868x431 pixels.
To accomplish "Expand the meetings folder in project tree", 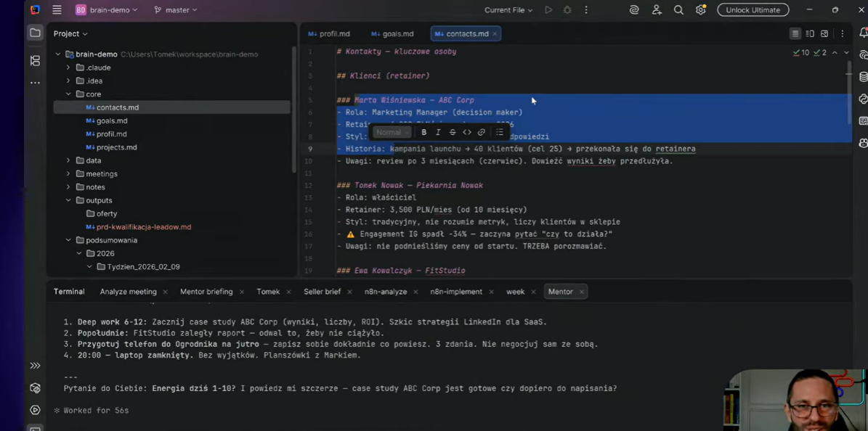I will (69, 174).
